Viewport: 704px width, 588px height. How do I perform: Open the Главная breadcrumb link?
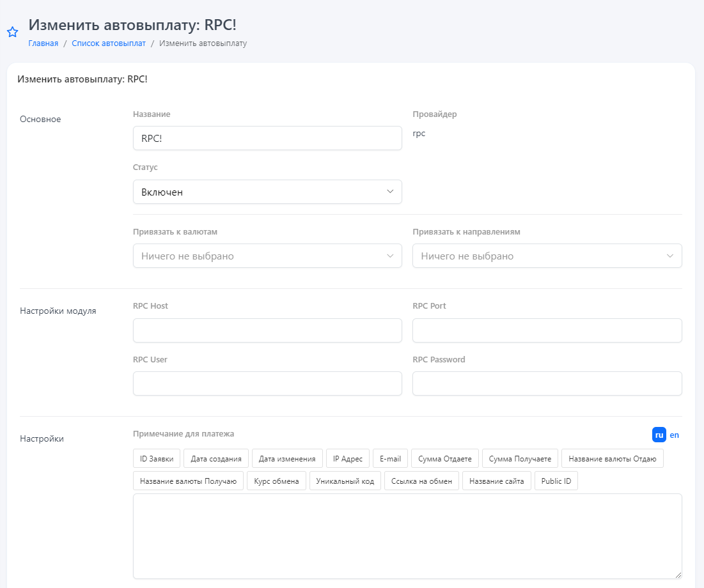43,43
